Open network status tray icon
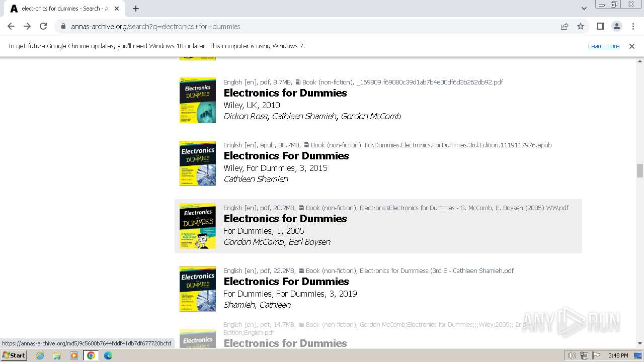 click(584, 355)
